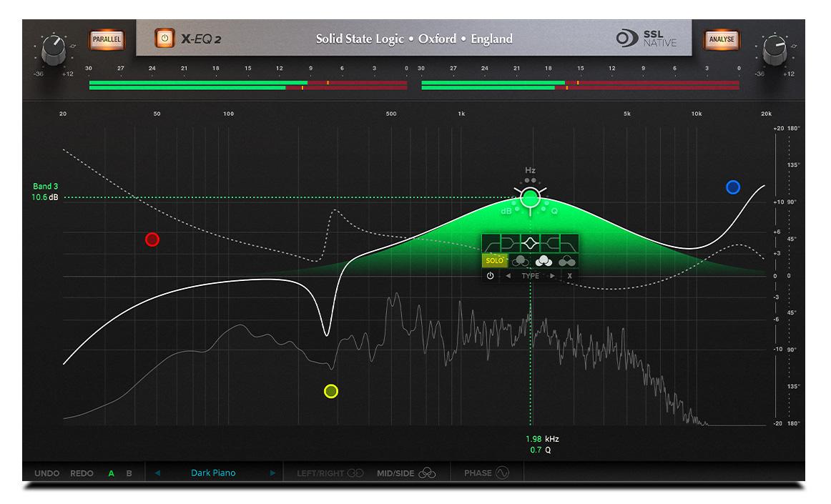Screen dimensions: 831x504
Task: Click the 10.6 dB gain readout
Action: 44,197
